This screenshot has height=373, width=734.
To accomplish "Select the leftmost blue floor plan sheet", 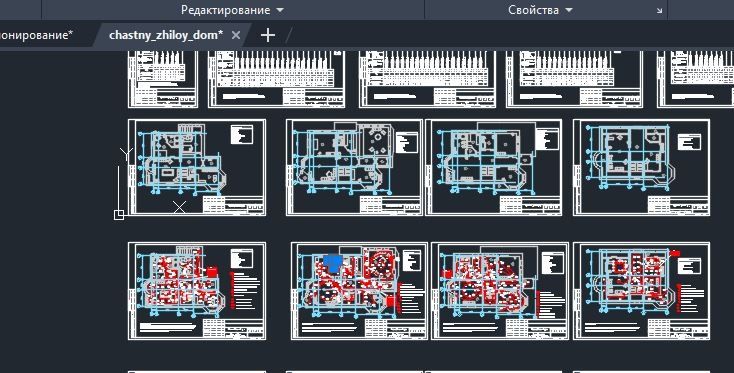I will [197, 167].
